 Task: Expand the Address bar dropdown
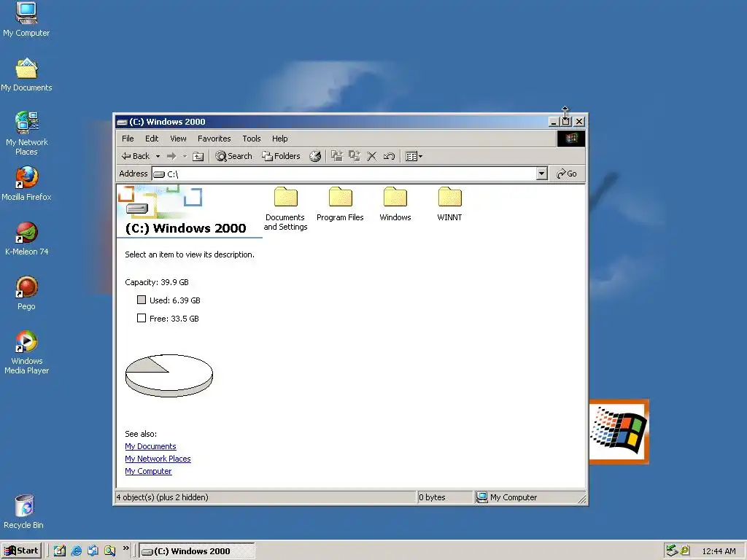(541, 174)
